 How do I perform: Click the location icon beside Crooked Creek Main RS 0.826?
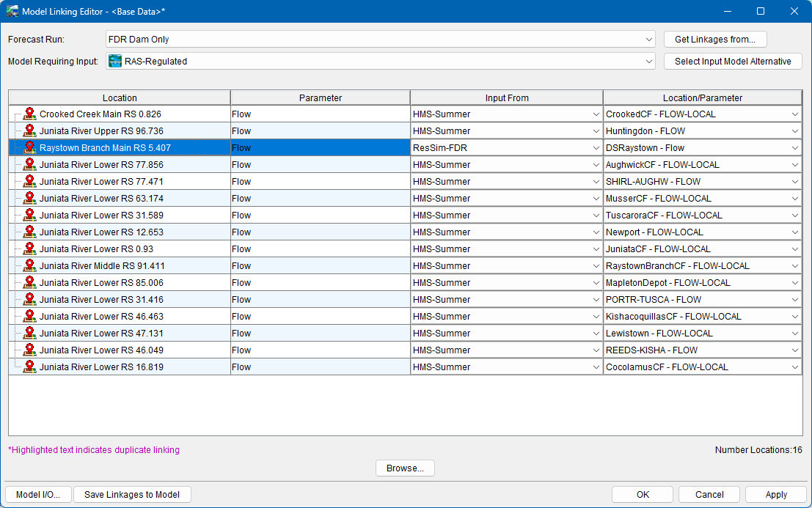29,114
